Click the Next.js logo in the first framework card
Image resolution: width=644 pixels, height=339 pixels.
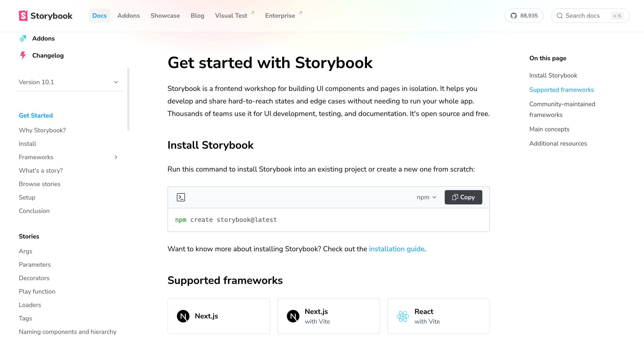coord(183,316)
